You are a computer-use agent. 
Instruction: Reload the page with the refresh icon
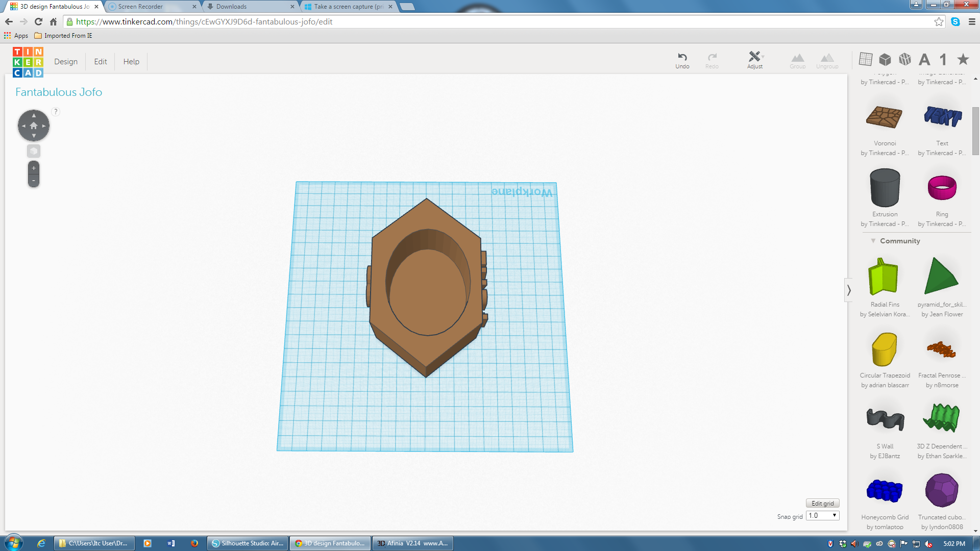point(38,21)
